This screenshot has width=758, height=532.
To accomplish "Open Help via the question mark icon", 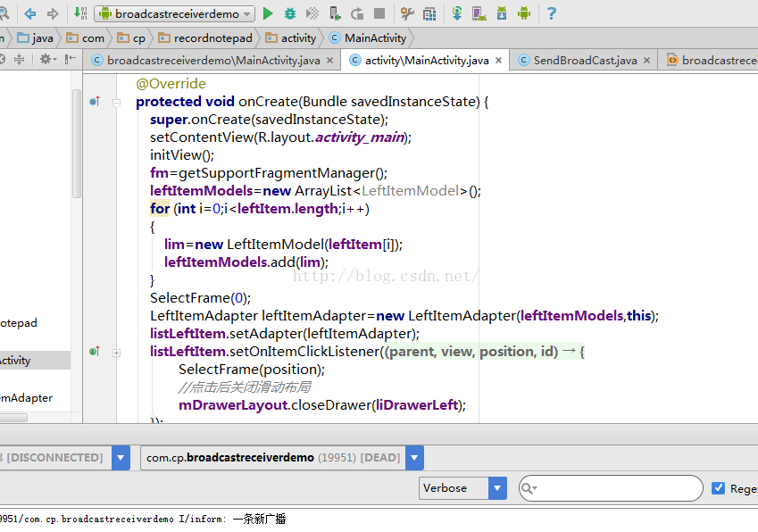I will click(x=551, y=13).
